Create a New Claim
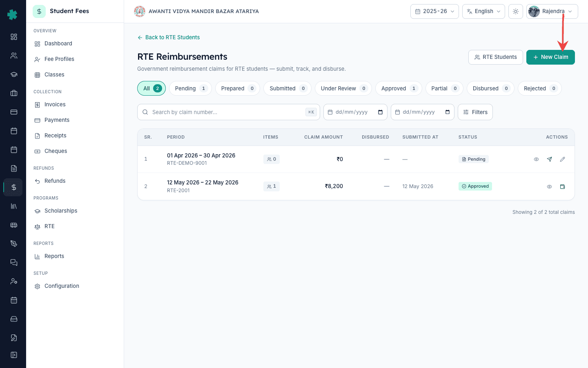The image size is (588, 368). pyautogui.click(x=550, y=57)
